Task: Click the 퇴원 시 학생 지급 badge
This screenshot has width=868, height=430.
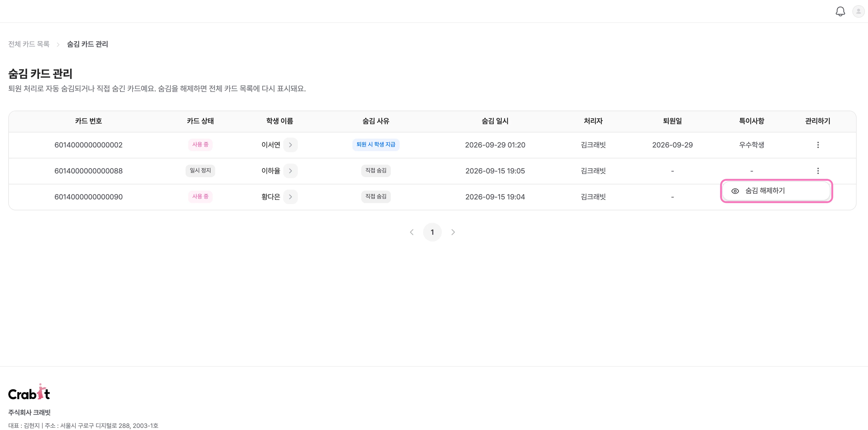Action: 376,144
